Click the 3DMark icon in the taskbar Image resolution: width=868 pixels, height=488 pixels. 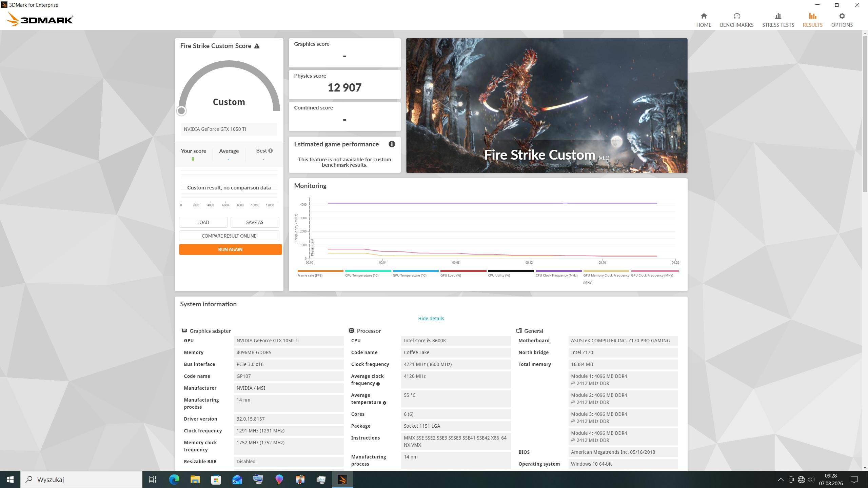pyautogui.click(x=342, y=480)
